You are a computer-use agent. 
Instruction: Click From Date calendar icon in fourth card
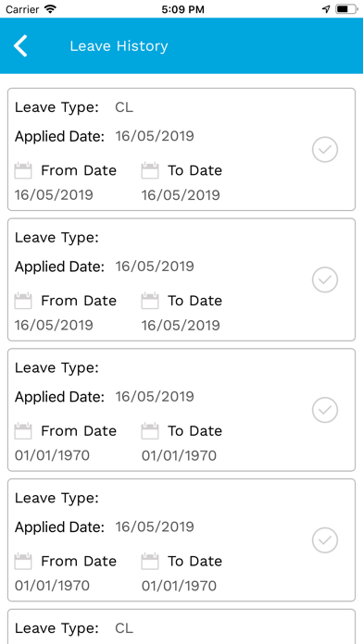[x=23, y=561]
